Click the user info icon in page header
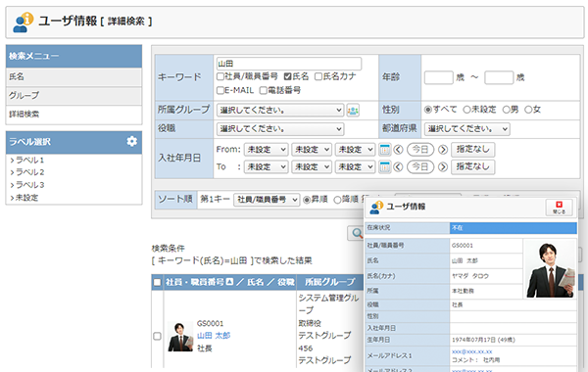This screenshot has height=372, width=588. coord(23,23)
